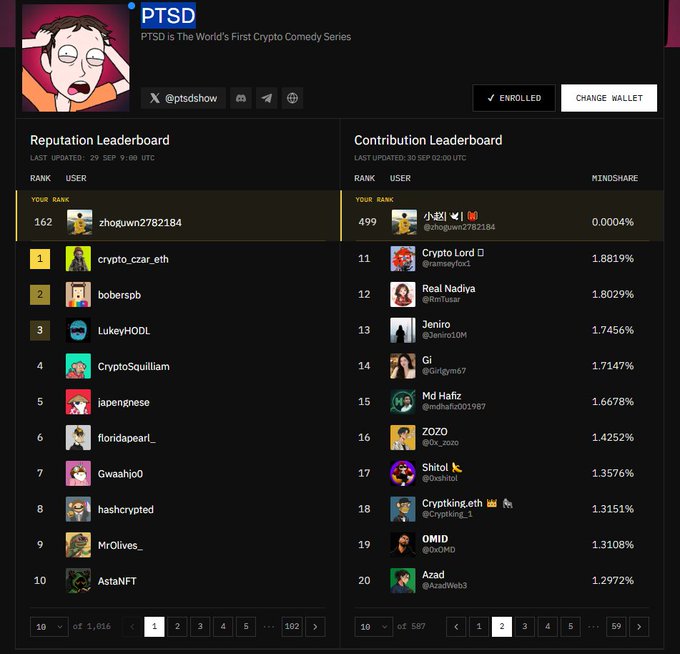Click the highlighted PTSD title
Image resolution: width=680 pixels, height=654 pixels.
point(168,16)
